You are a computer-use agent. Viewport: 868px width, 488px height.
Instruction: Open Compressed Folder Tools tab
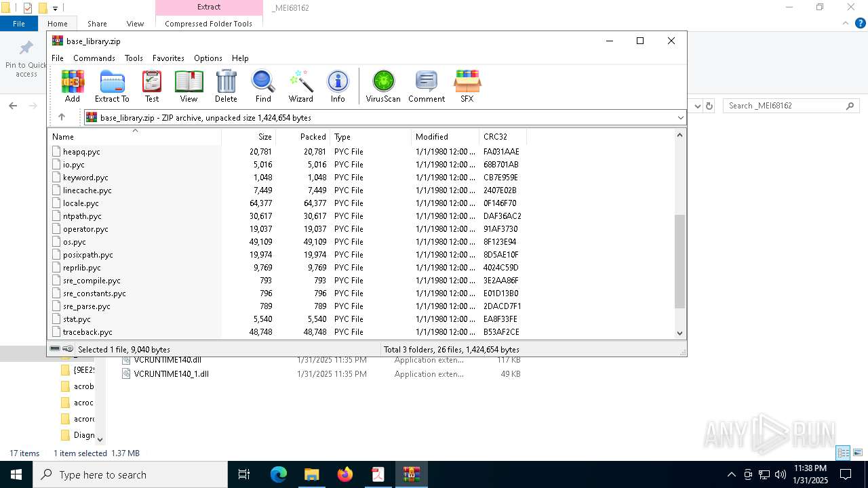coord(208,24)
